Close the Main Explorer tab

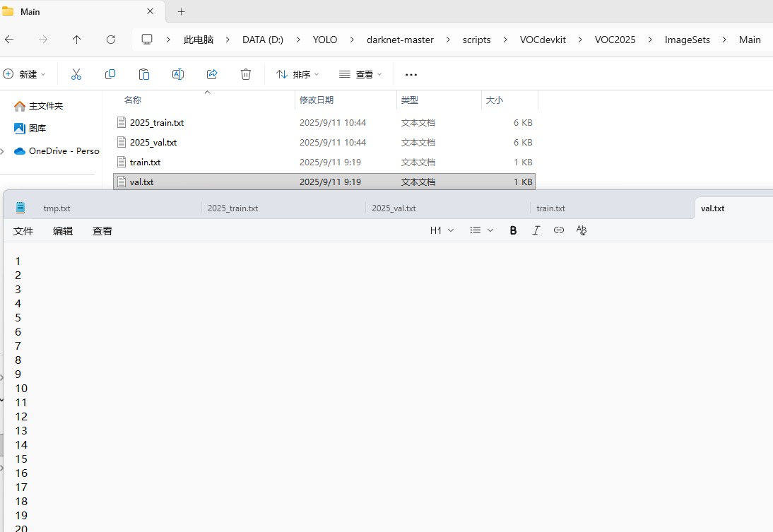tap(151, 11)
